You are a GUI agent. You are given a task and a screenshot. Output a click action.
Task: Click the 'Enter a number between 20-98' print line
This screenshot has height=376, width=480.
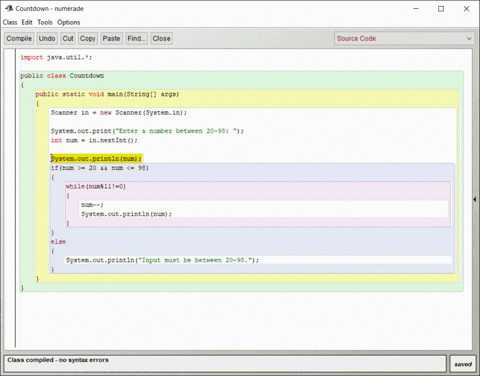pos(147,131)
